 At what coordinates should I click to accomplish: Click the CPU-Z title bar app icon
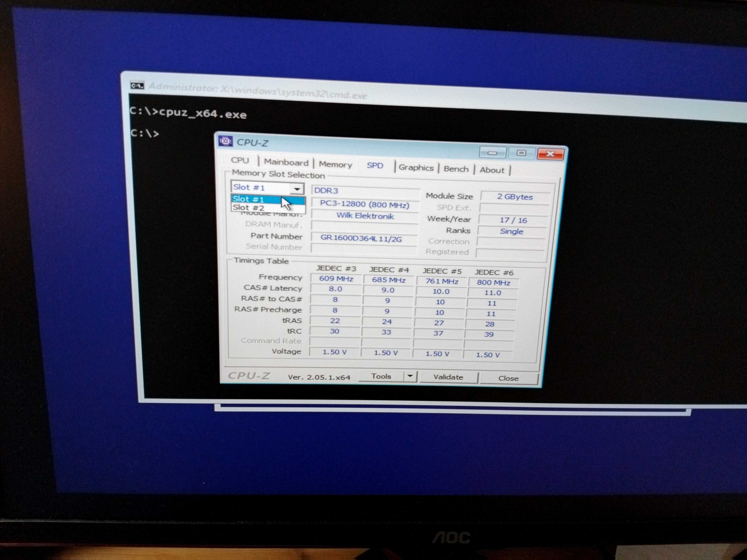tap(226, 141)
